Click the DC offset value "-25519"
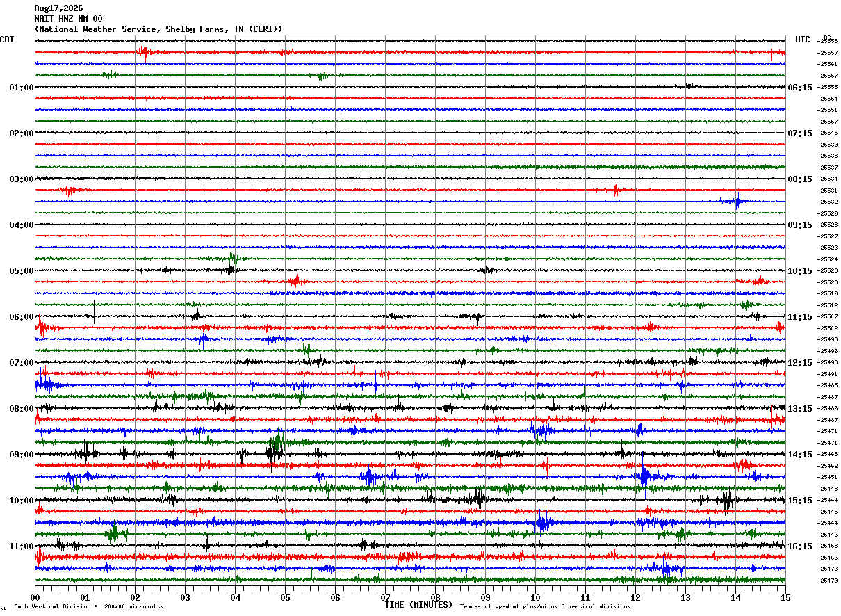841x616 pixels. [827, 293]
